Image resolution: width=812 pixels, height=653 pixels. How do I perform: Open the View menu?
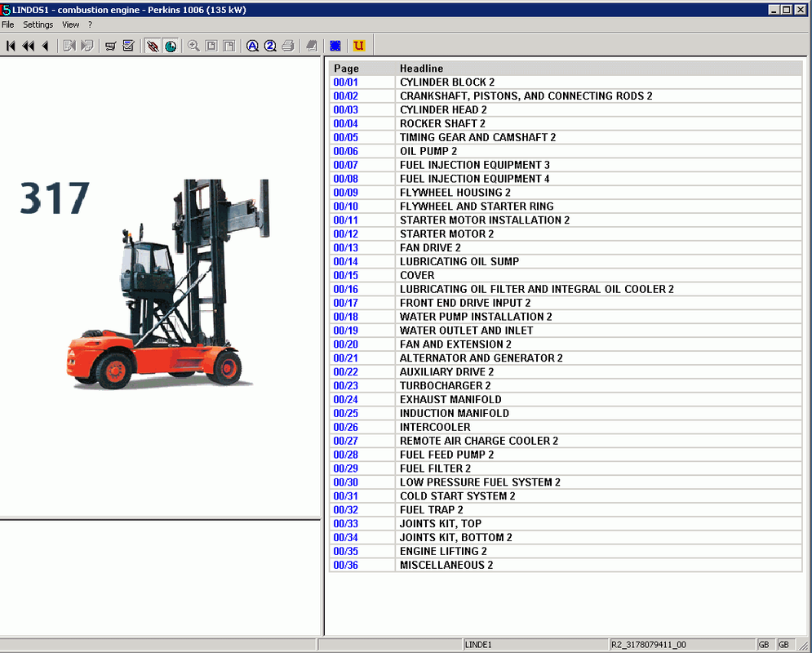point(70,24)
